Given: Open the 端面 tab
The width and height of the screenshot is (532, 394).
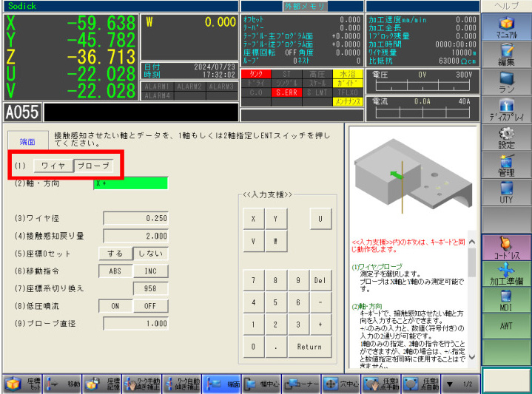Looking at the screenshot, I should (x=28, y=140).
